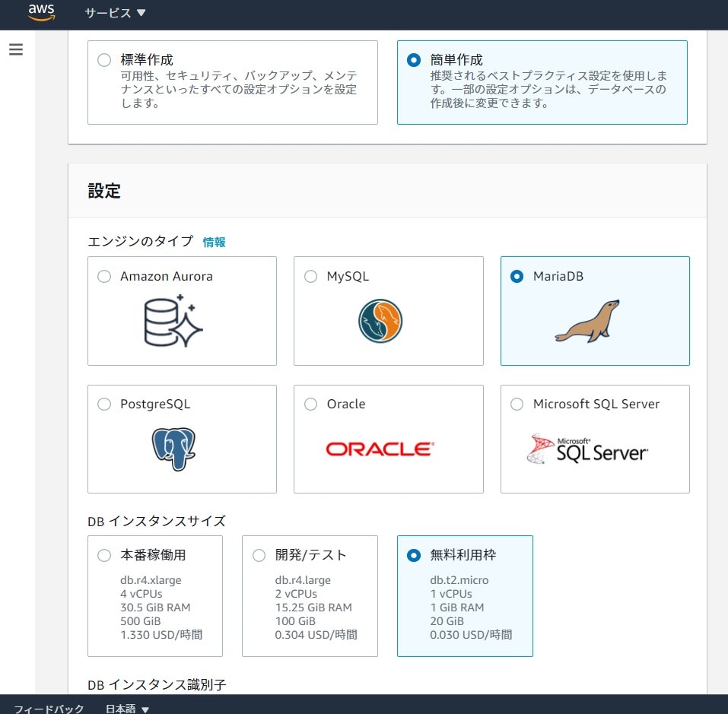Choose Oracle engine radio button

pyautogui.click(x=310, y=404)
